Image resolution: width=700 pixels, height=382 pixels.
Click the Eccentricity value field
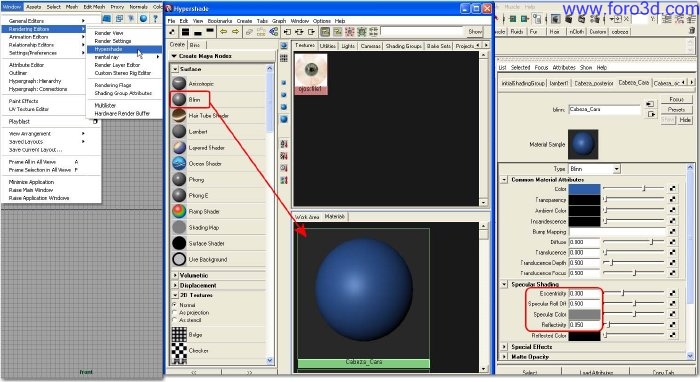click(584, 294)
